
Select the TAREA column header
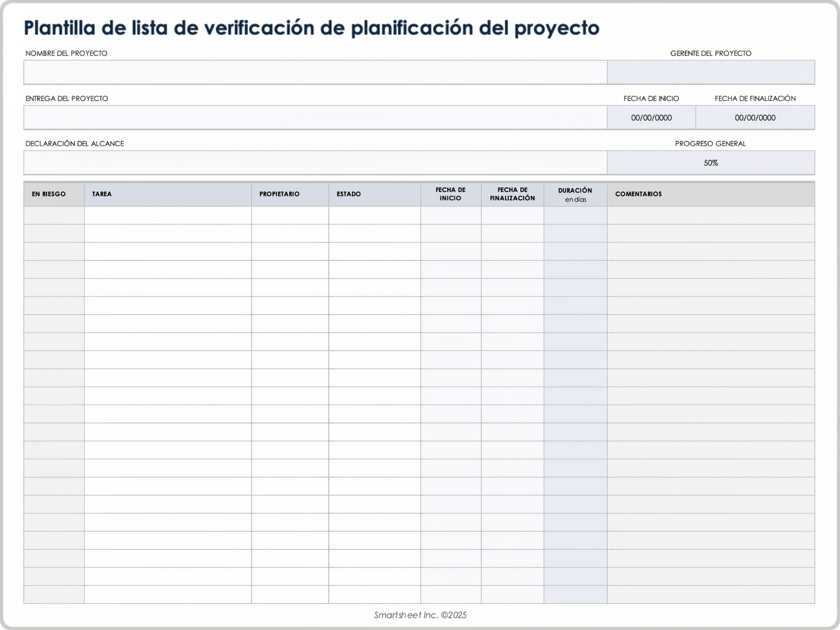click(101, 194)
